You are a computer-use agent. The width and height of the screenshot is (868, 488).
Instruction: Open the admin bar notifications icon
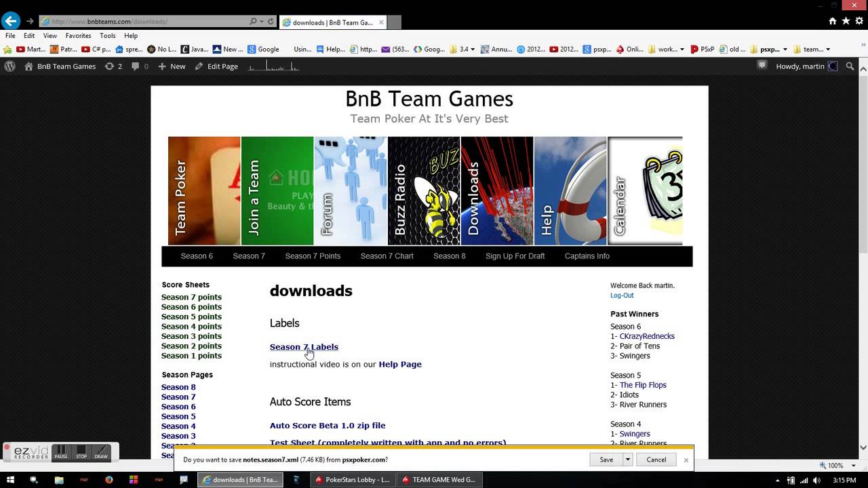pos(762,66)
